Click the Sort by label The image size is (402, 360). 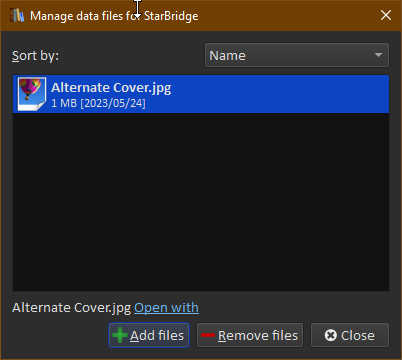35,56
